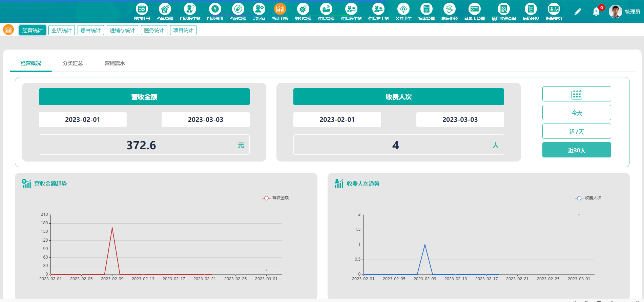Open the 财务管理 module
This screenshot has width=644, height=302.
coord(303,12)
